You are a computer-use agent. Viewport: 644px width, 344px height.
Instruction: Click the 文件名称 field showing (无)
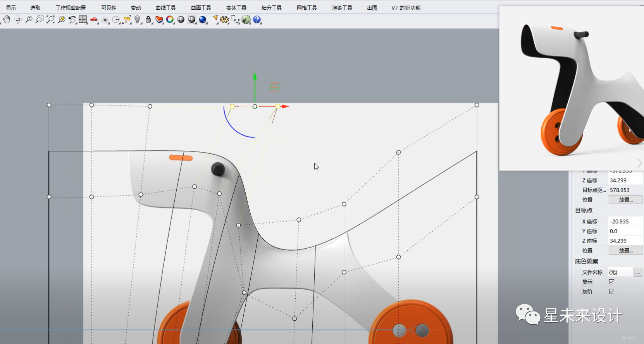pyautogui.click(x=620, y=272)
